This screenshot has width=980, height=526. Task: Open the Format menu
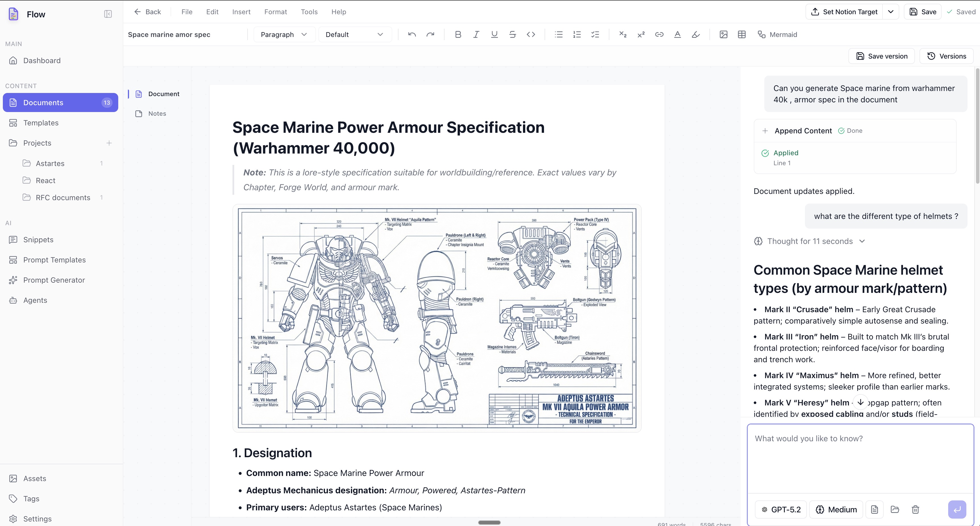275,12
